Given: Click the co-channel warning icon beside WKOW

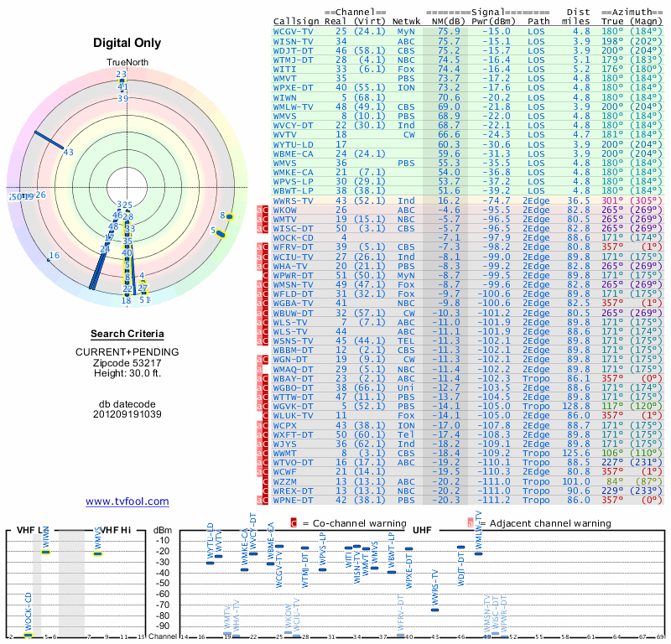Looking at the screenshot, I should point(264,210).
